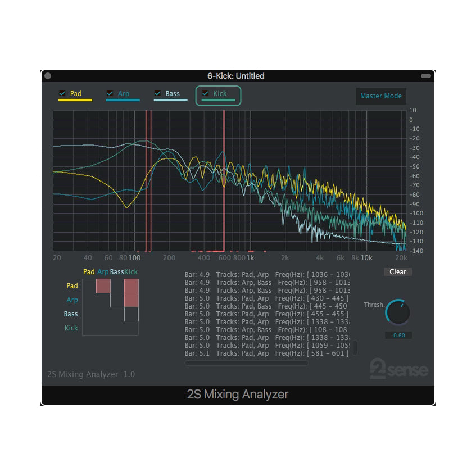The image size is (476, 476).
Task: Adjust the Thresh knob
Action: click(x=398, y=313)
